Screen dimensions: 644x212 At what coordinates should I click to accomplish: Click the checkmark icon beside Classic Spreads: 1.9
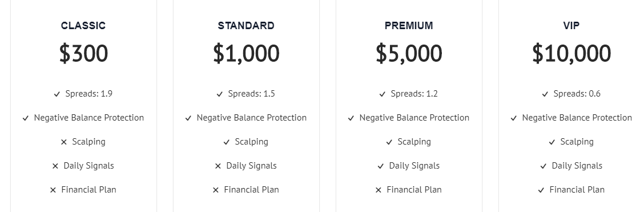57,94
